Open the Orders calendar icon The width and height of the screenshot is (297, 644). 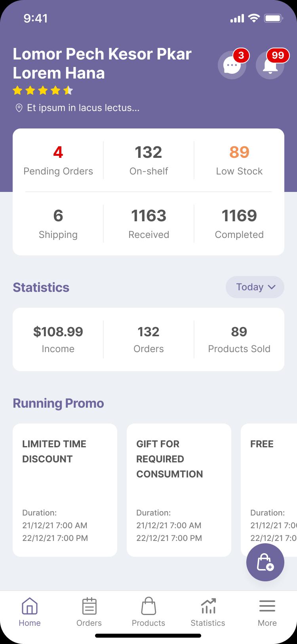(89, 606)
